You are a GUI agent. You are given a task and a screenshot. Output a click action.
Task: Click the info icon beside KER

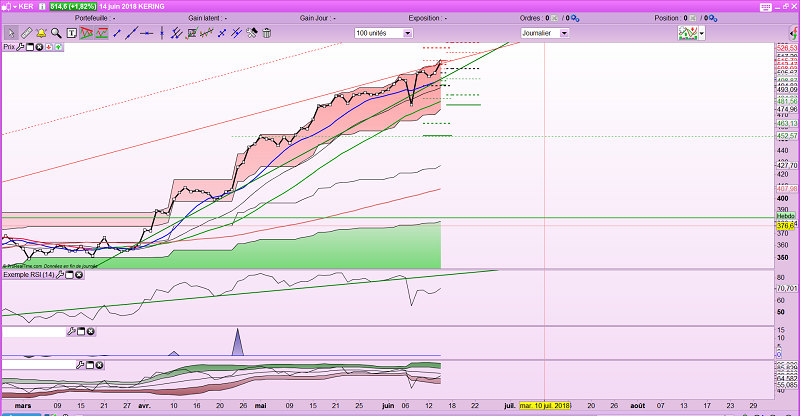[42, 7]
